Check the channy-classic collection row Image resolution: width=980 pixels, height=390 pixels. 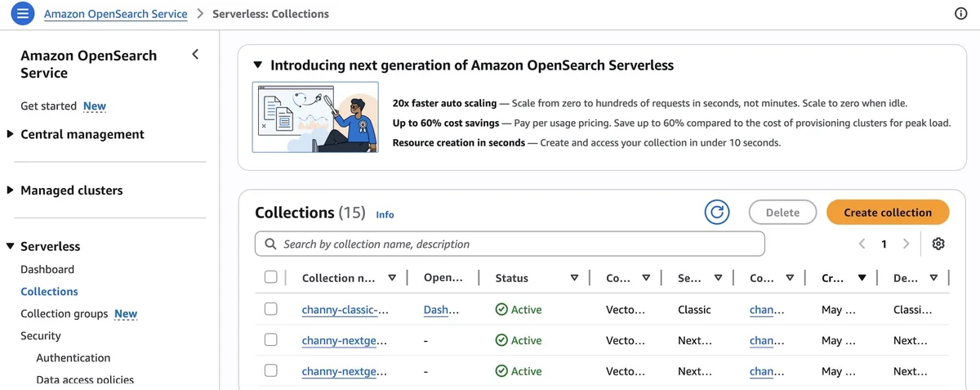pyautogui.click(x=271, y=309)
